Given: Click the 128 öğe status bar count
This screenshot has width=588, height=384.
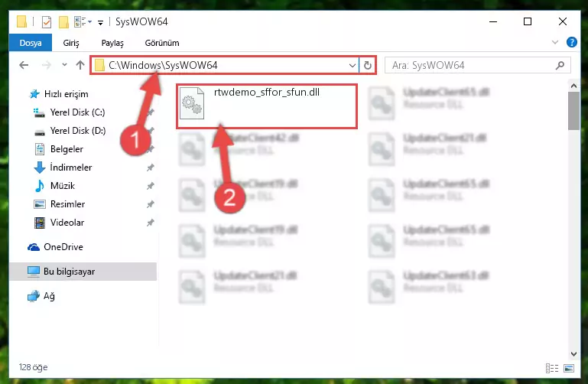Looking at the screenshot, I should coord(33,367).
